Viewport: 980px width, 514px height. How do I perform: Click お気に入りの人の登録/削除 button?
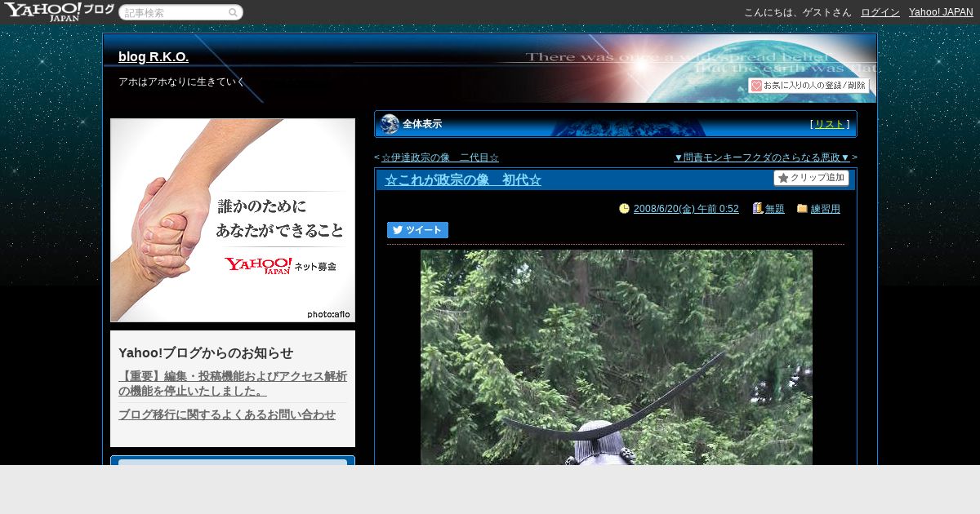point(809,86)
